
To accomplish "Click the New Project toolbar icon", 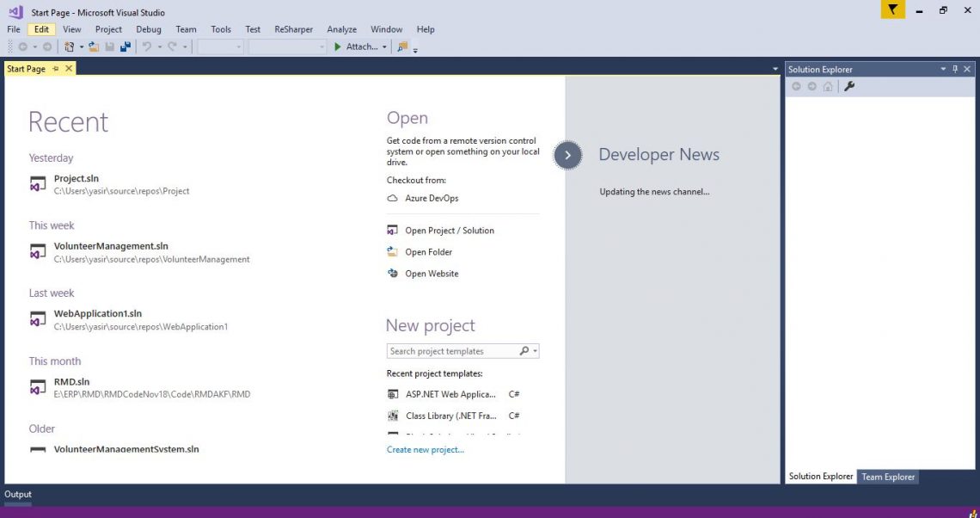I will tap(69, 47).
